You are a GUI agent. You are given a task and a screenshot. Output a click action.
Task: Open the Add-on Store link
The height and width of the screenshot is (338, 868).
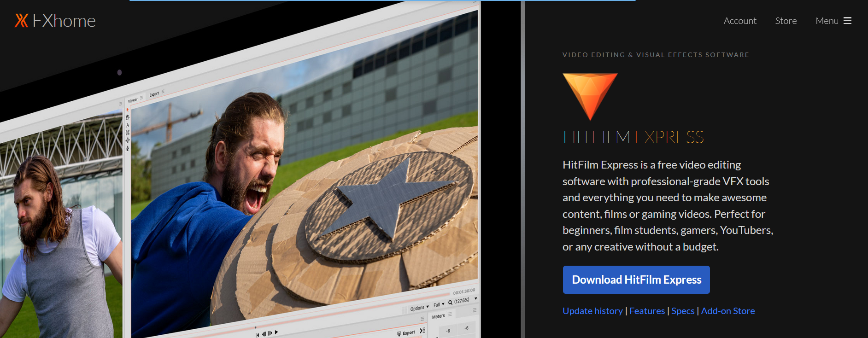click(727, 311)
